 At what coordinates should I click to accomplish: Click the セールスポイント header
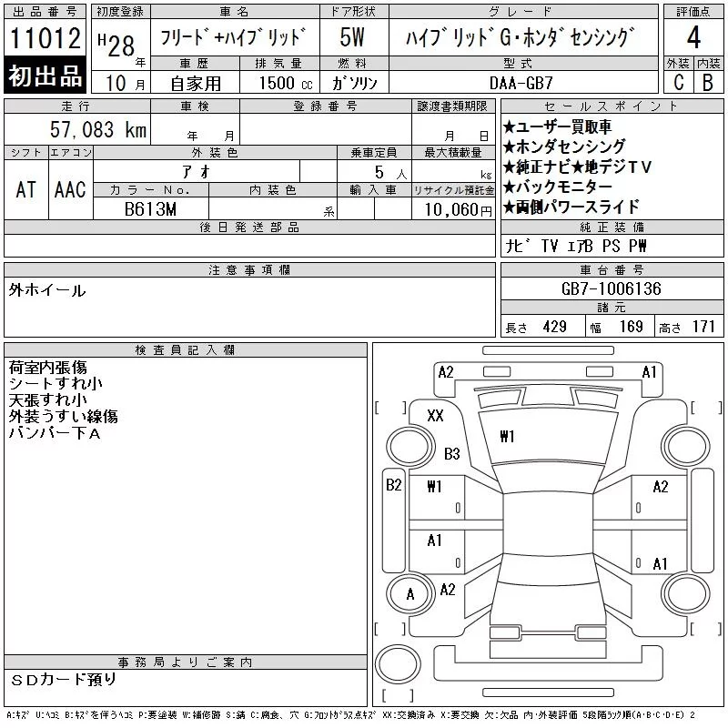pos(612,106)
